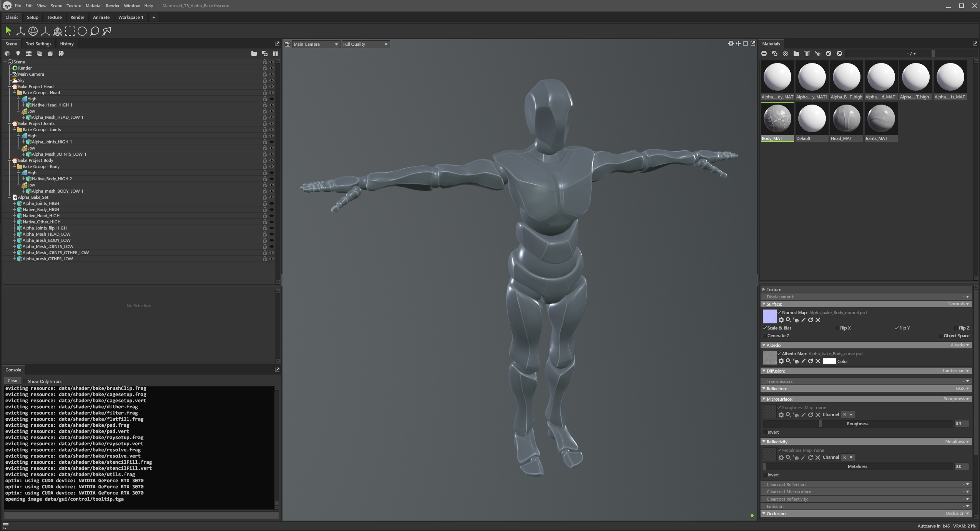
Task: Open the Render menu in menu bar
Action: pyautogui.click(x=113, y=6)
